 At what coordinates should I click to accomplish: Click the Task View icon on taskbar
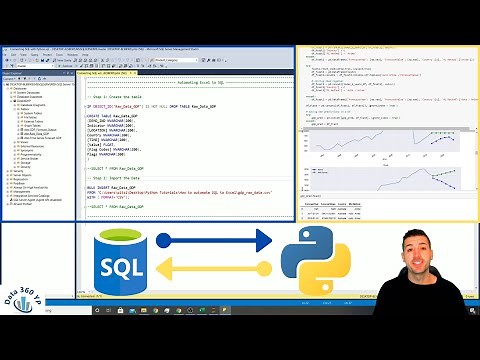tap(108, 310)
